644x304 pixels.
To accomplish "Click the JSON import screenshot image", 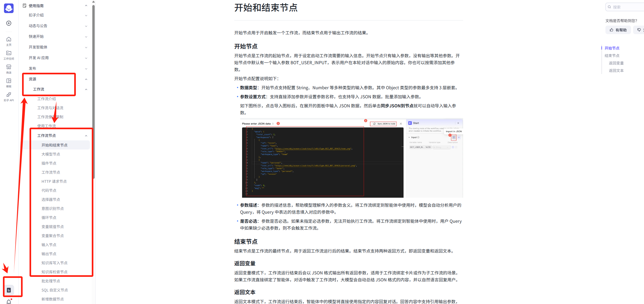I will pyautogui.click(x=351, y=158).
